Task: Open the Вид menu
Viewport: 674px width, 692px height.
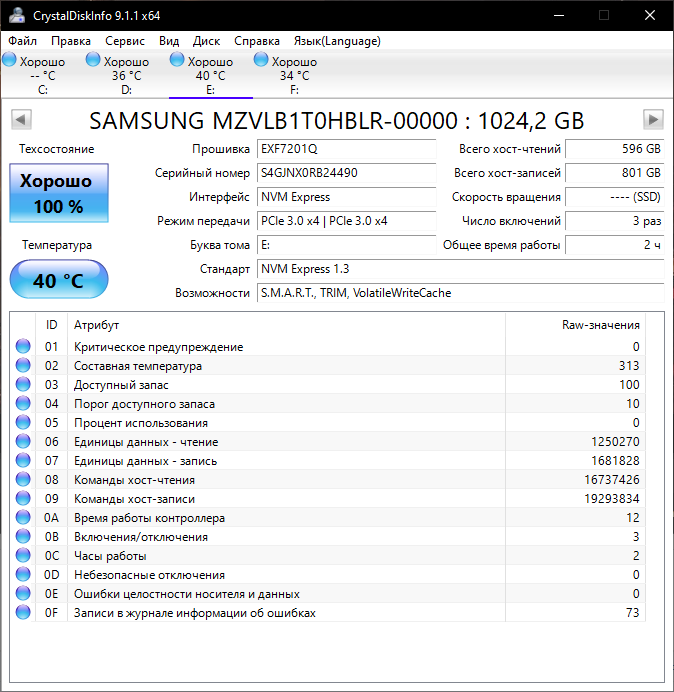Action: (x=169, y=41)
